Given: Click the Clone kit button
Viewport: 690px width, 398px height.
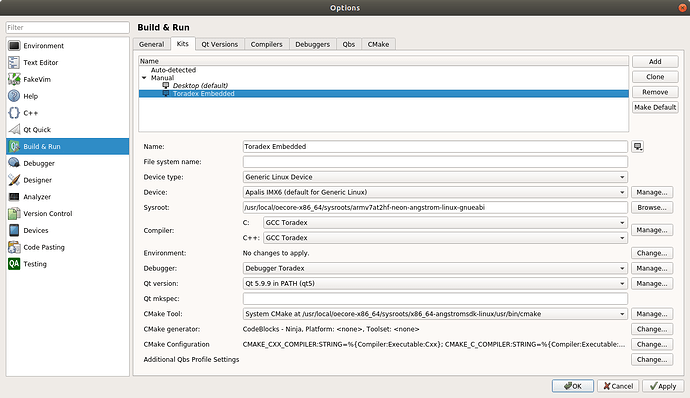Looking at the screenshot, I should (655, 77).
